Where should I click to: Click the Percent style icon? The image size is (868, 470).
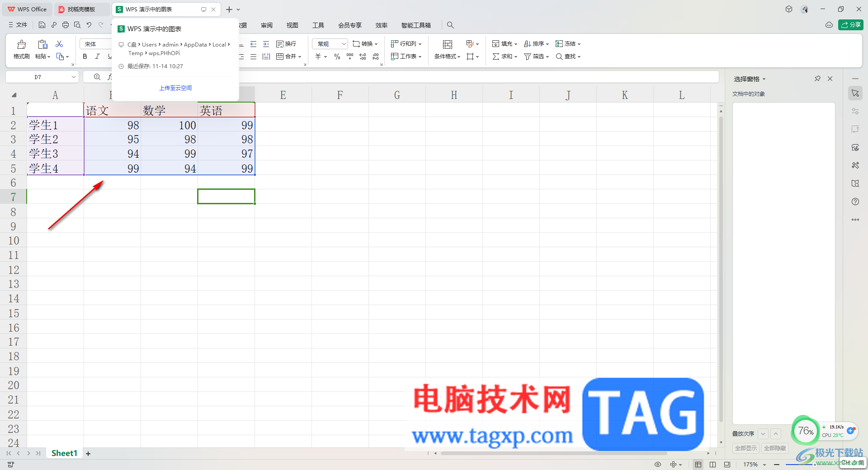click(337, 56)
